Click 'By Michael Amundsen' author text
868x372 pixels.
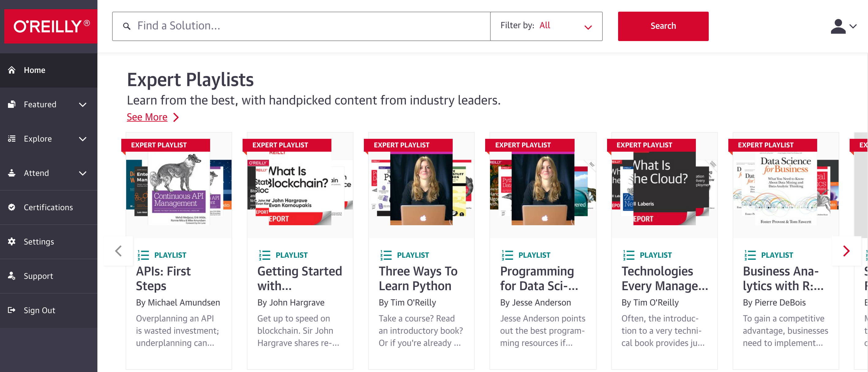point(178,302)
